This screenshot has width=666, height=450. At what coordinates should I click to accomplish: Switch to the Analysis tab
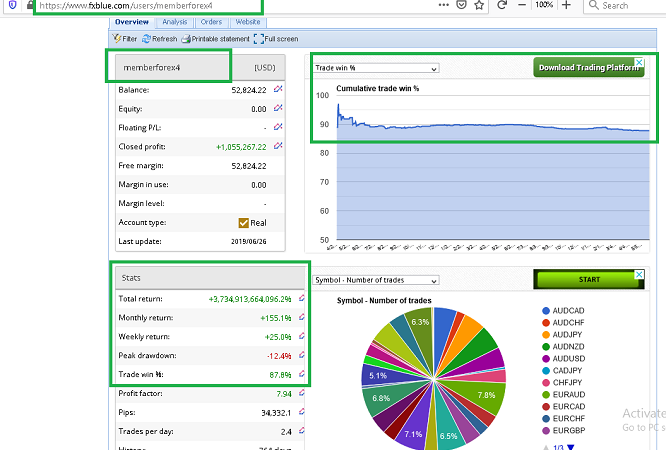[x=174, y=21]
